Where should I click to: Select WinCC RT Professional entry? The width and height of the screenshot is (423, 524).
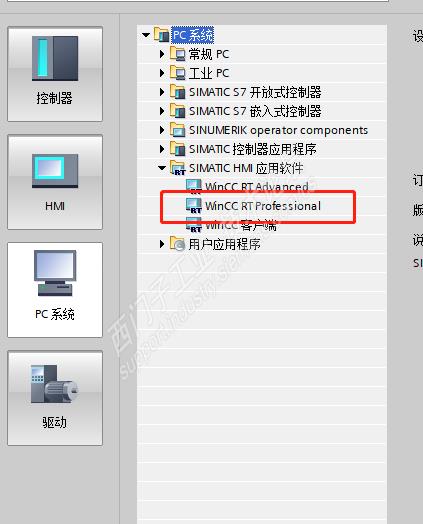pos(263,206)
